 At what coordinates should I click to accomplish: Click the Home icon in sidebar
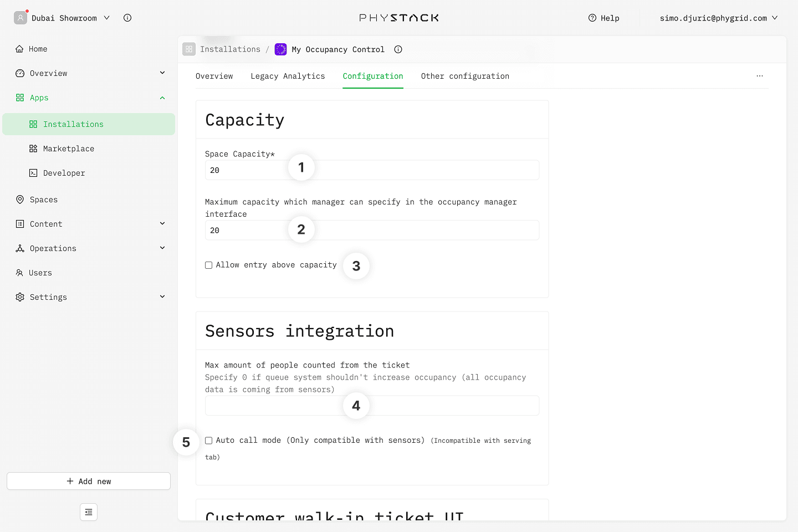click(x=20, y=49)
